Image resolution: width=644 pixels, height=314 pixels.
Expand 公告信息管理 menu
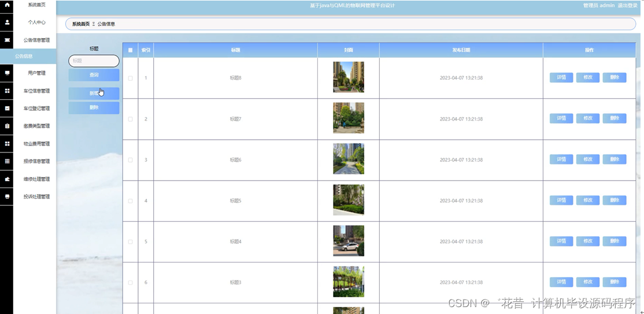(x=36, y=40)
